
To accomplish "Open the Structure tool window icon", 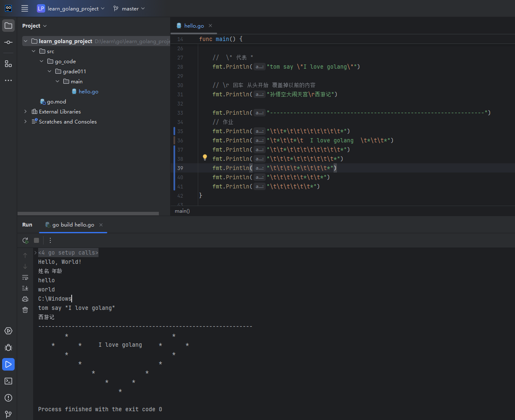I will 8,64.
